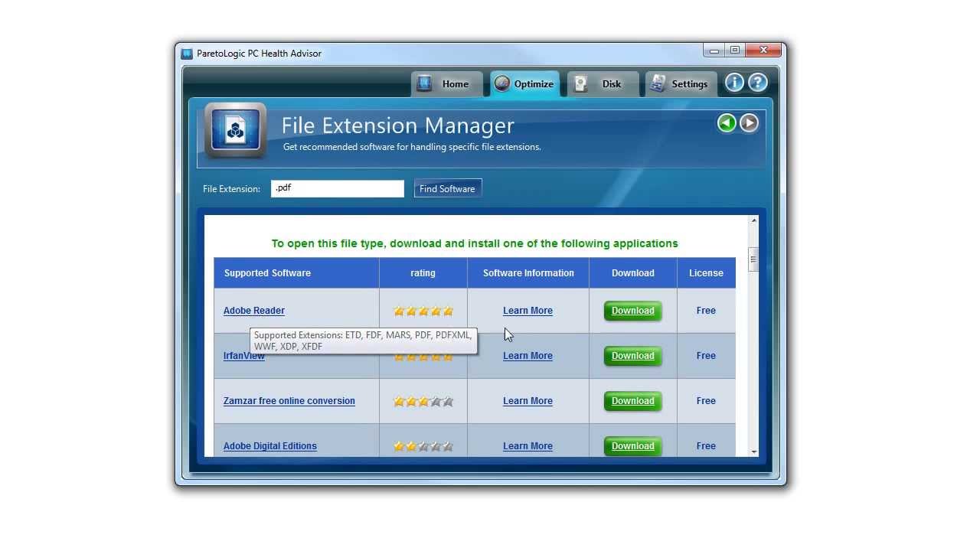The image size is (980, 551).
Task: Click the Adobe Reader star rating
Action: [423, 311]
